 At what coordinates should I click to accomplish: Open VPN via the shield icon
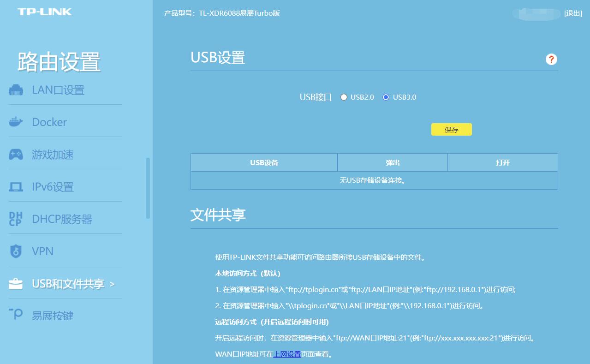15,251
